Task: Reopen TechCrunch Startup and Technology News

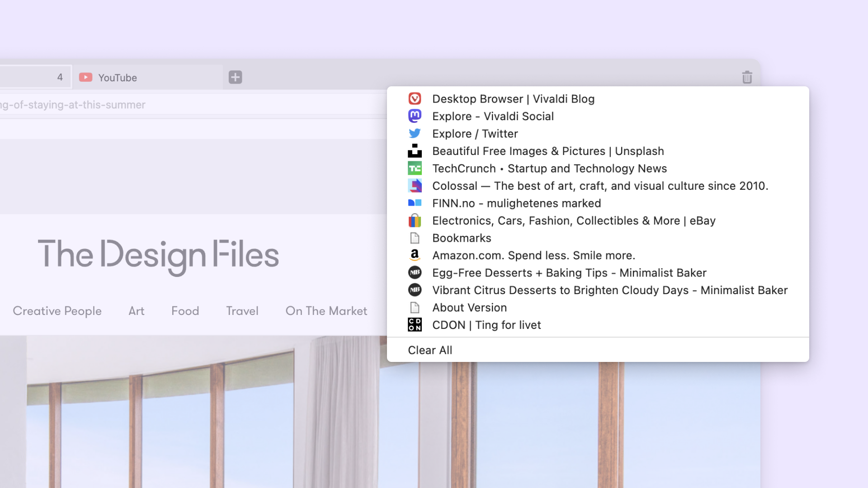Action: pos(598,169)
